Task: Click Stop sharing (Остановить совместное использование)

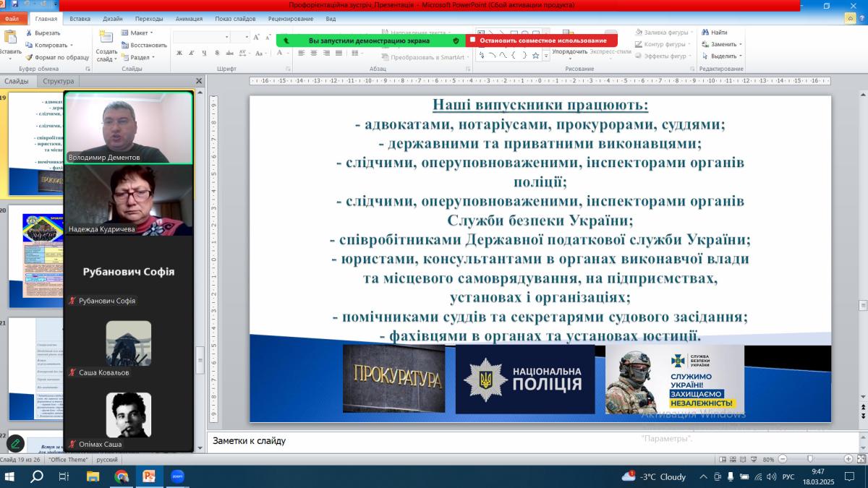Action: (x=542, y=40)
